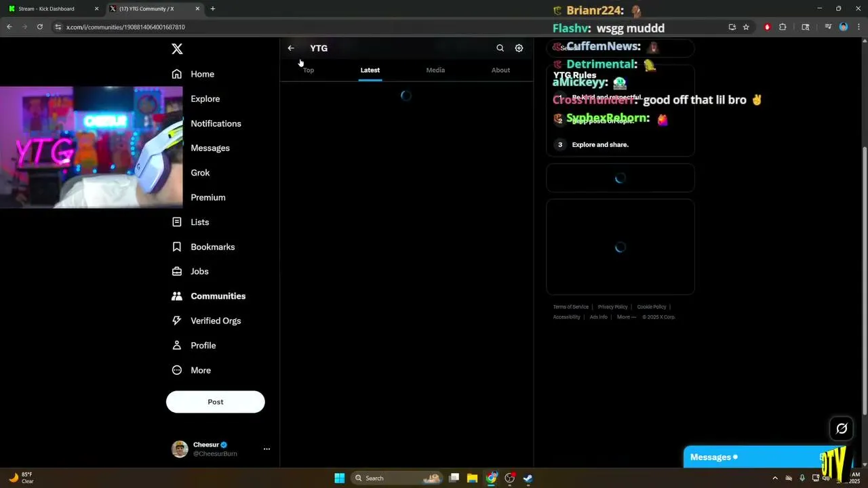
Task: Click the Verified Orgs lightning icon
Action: [177, 321]
